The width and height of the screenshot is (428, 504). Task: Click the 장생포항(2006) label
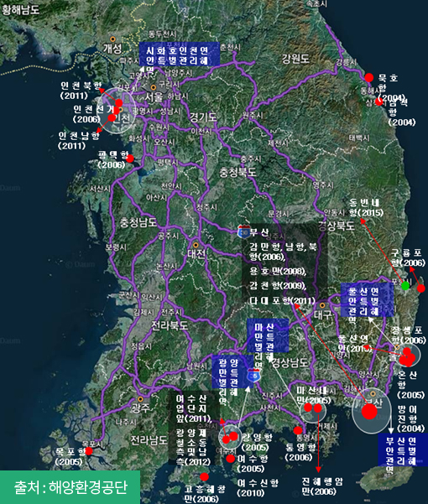click(409, 335)
